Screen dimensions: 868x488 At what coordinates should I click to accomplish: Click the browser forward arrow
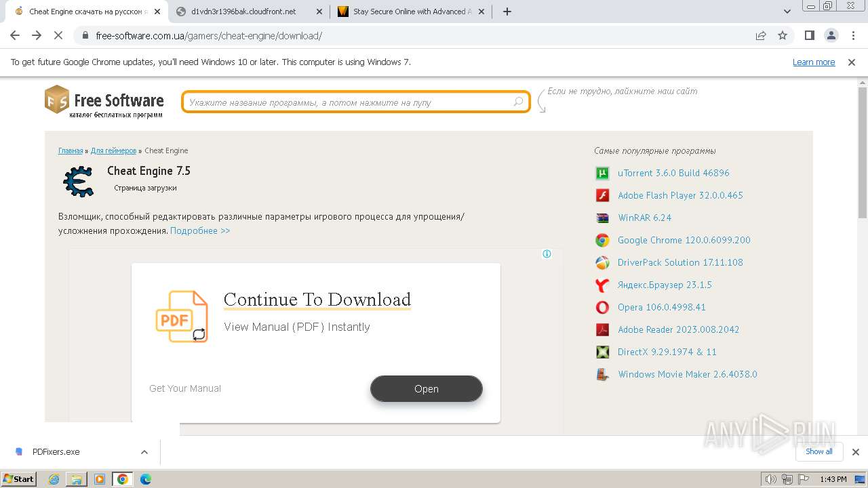37,35
